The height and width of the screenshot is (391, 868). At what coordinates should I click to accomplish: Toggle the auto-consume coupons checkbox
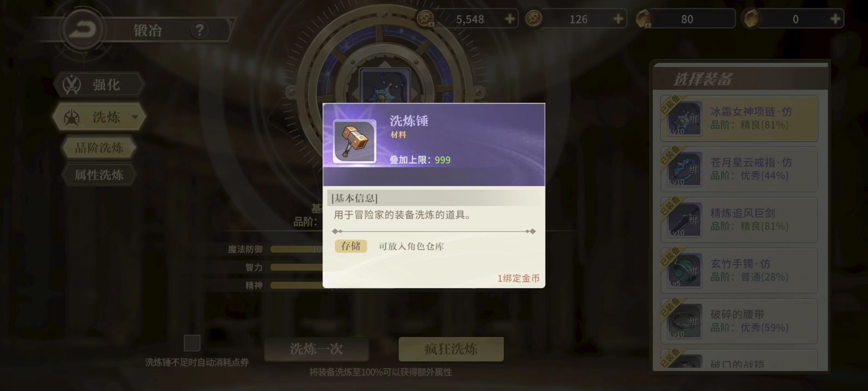point(192,343)
